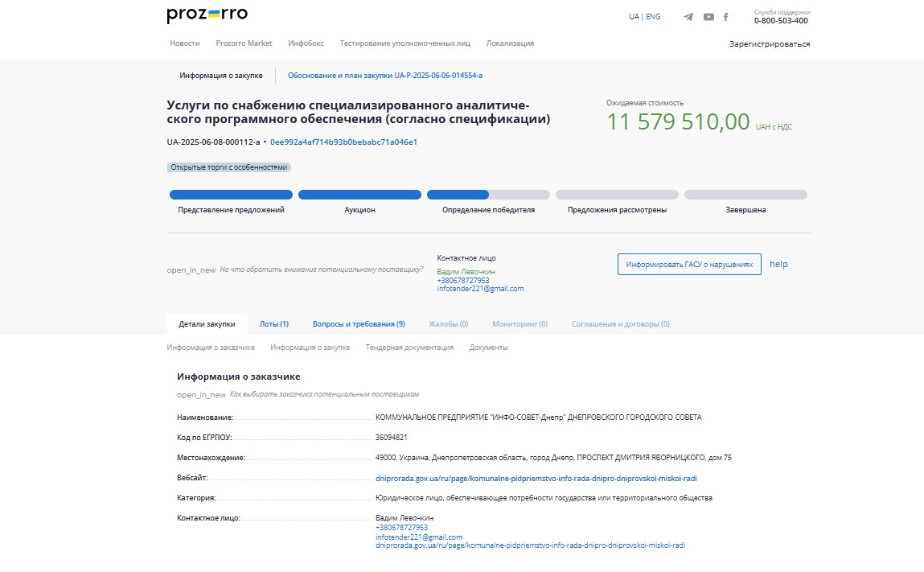Click the Аукцион stage progress bar
The width and height of the screenshot is (924, 572).
[x=359, y=195]
